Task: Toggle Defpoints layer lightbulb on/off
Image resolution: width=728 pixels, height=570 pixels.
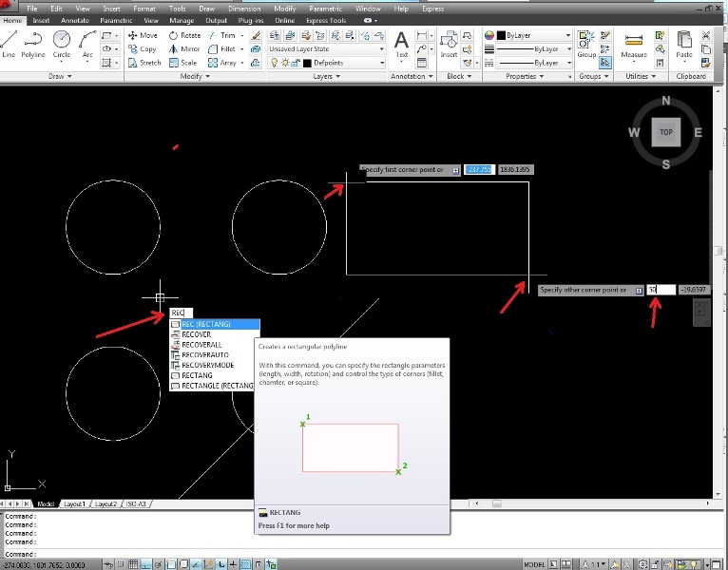Action: pos(274,63)
